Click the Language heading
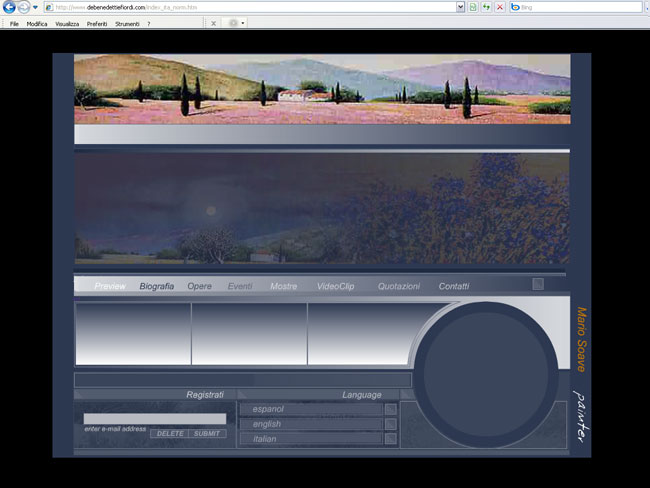Viewport: 650px width, 488px height. click(362, 395)
